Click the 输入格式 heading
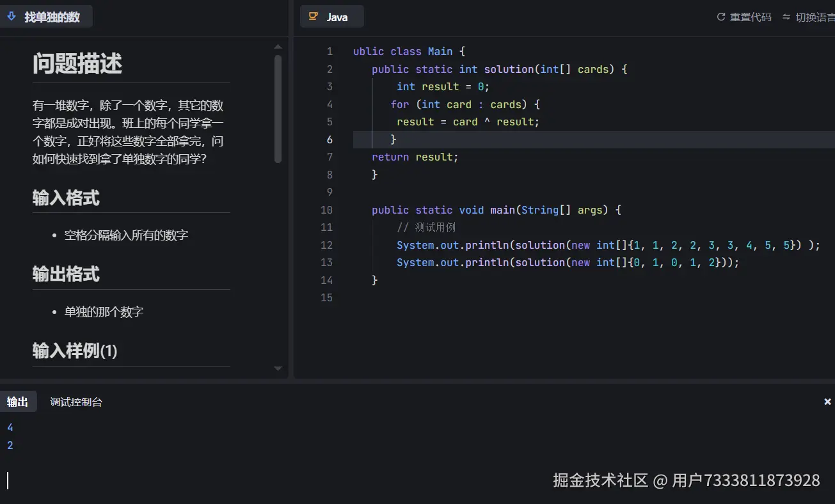The image size is (835, 504). pyautogui.click(x=66, y=198)
